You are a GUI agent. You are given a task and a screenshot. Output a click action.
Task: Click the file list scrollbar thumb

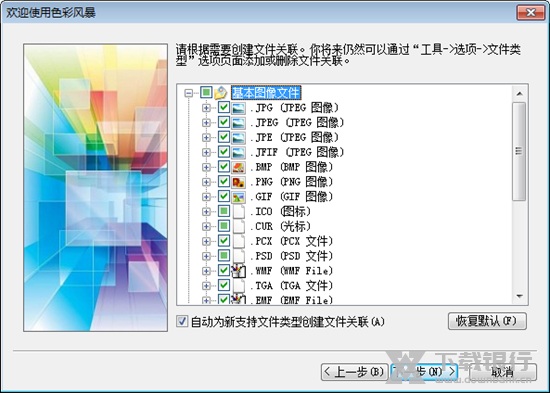tap(519, 151)
